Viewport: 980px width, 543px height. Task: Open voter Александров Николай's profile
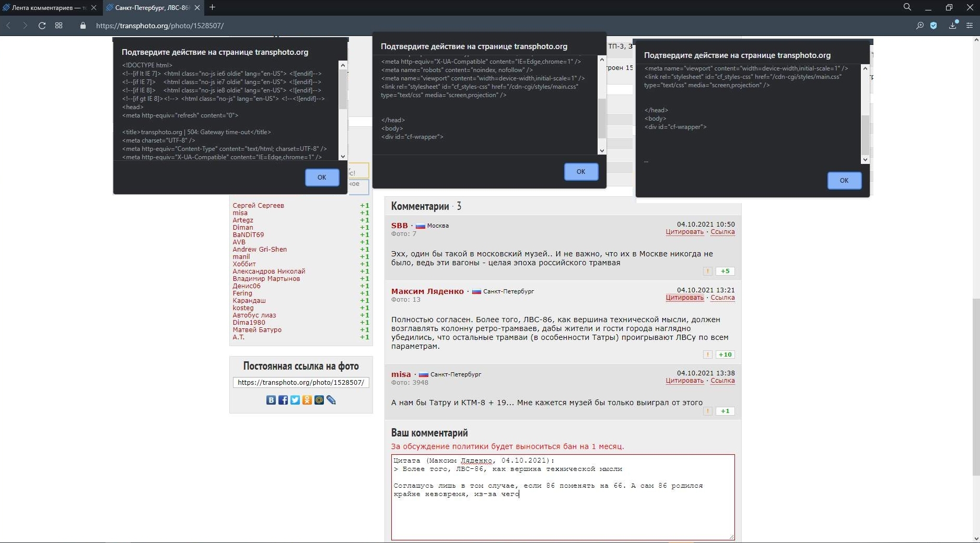pos(269,271)
